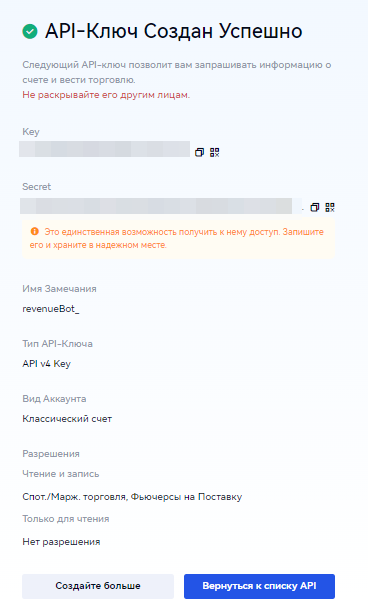
Task: Click the orange warning info icon
Action: click(35, 231)
